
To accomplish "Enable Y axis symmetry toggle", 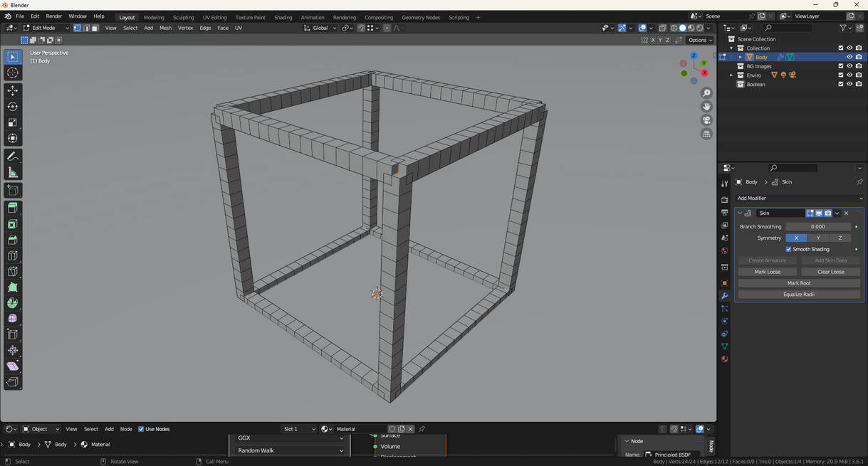I will pyautogui.click(x=818, y=238).
